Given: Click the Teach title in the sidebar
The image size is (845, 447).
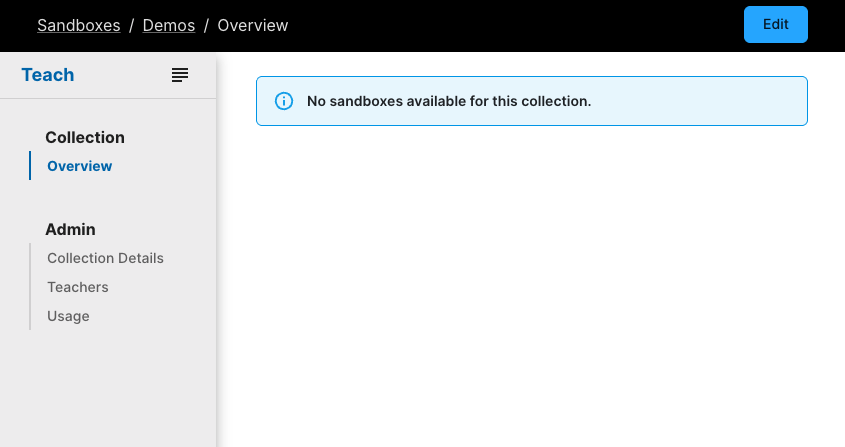Looking at the screenshot, I should click(x=48, y=75).
